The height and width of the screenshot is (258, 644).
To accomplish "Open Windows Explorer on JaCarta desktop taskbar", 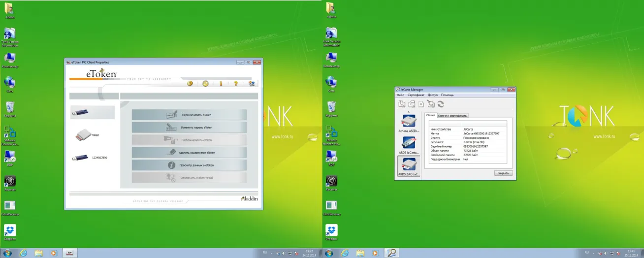I will tap(360, 253).
